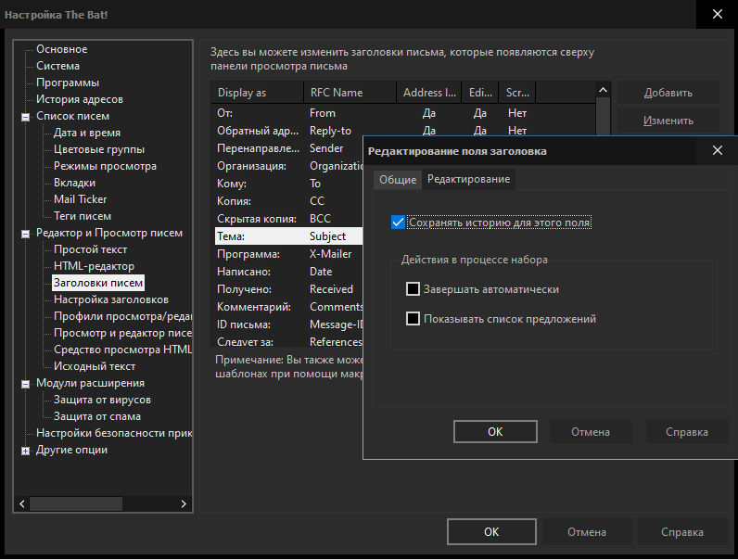
Task: Toggle Завершать автоматически checkbox
Action: 414,289
